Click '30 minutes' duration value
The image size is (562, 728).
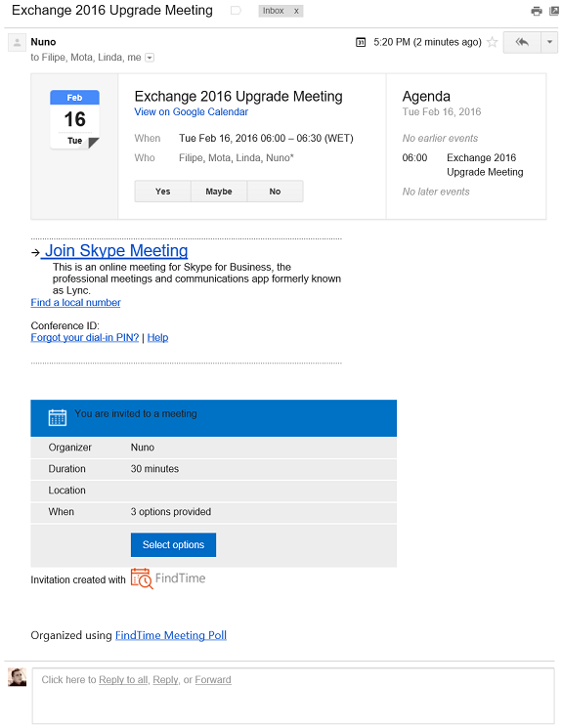click(x=154, y=469)
